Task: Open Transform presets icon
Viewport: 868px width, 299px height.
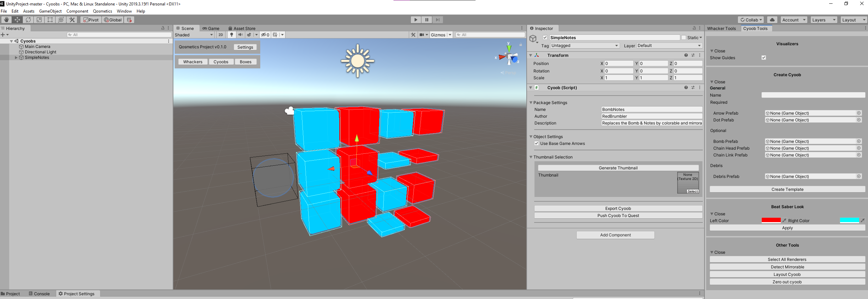Action: pyautogui.click(x=693, y=55)
